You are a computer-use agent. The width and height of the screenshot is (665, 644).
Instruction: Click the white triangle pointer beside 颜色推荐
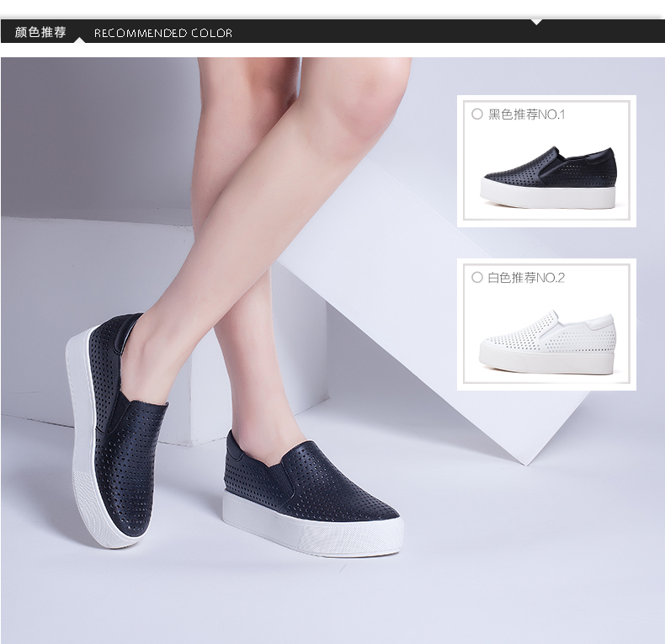pyautogui.click(x=81, y=38)
